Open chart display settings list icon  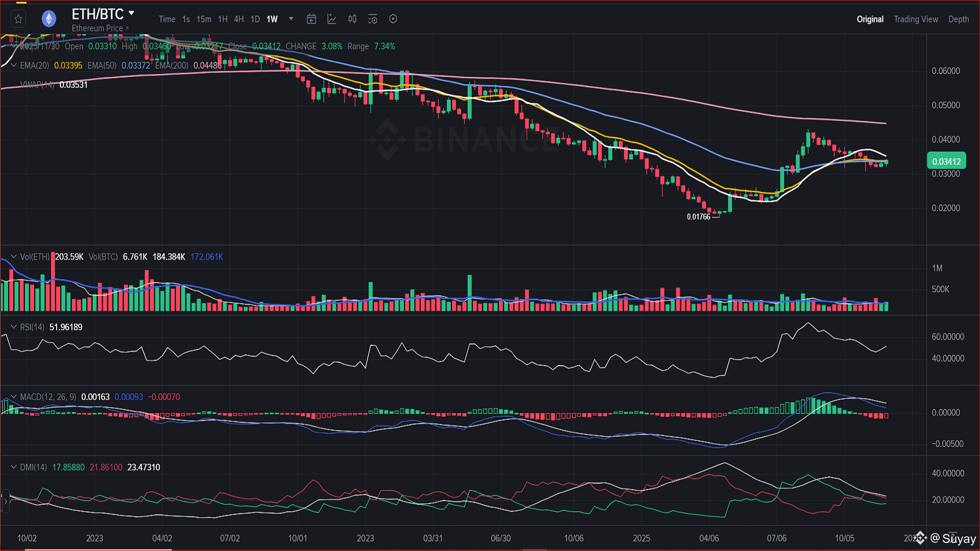pyautogui.click(x=373, y=19)
